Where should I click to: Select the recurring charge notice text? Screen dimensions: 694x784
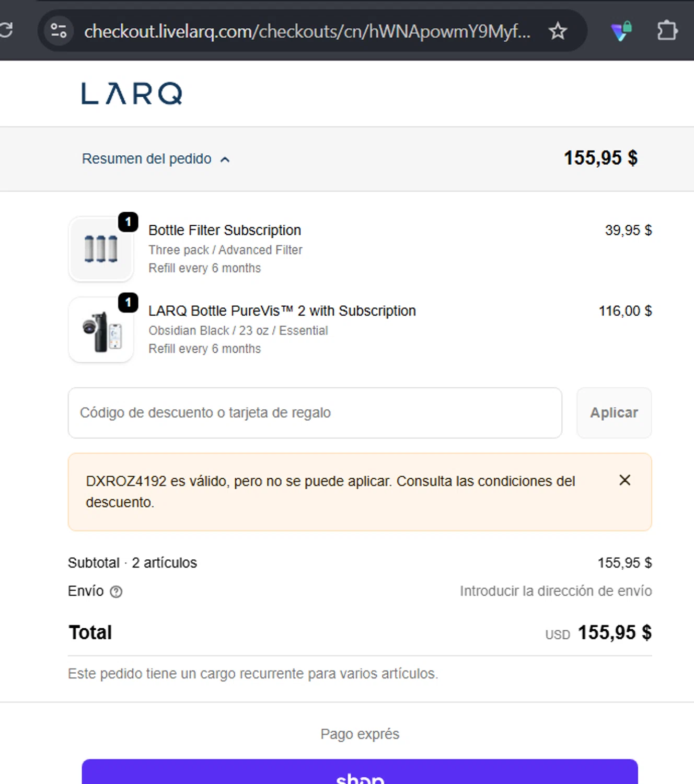[x=253, y=674]
